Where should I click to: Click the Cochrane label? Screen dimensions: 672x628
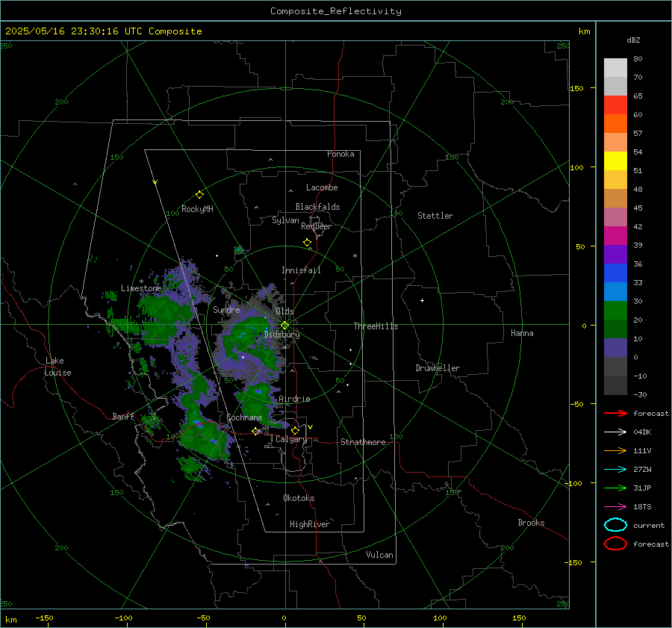pos(244,417)
